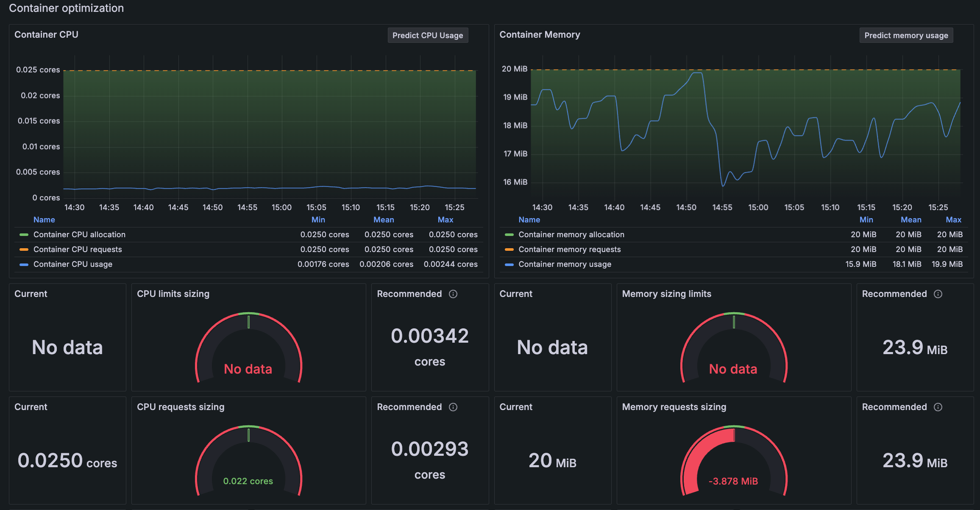Open the Container Memory panel title menu
Screen dimensions: 980x510
coord(540,34)
